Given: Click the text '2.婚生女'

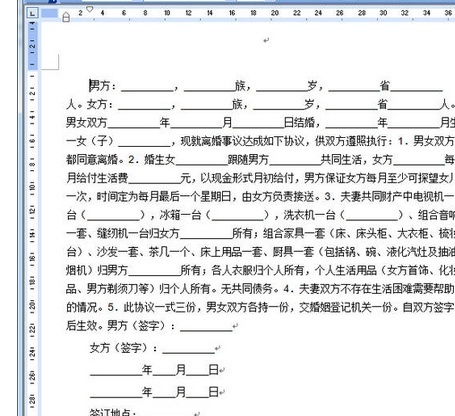Looking at the screenshot, I should (x=152, y=160).
